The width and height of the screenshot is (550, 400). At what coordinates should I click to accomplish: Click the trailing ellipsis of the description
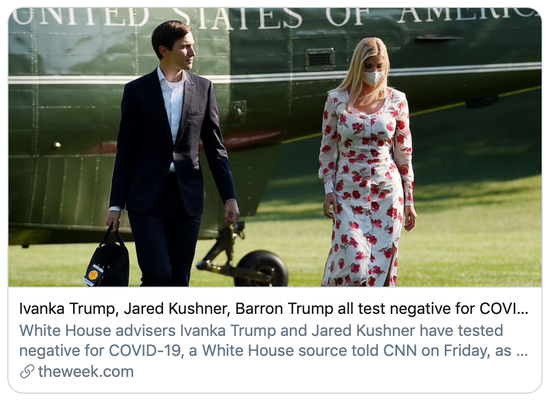tap(523, 354)
